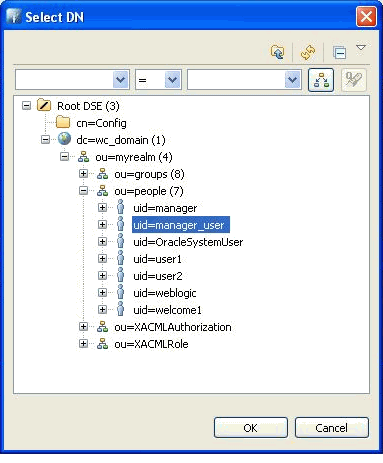Select the ou=XACMLRole label
The image size is (383, 463).
coord(151,344)
